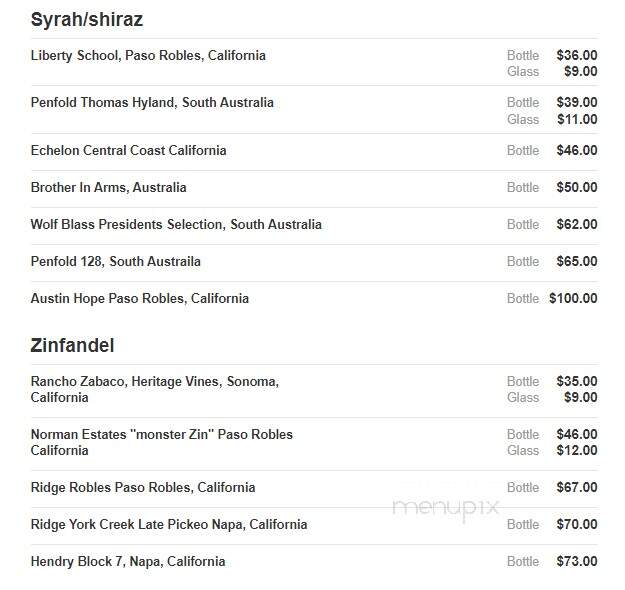This screenshot has height=590, width=625.
Task: Select Penfold Thomas Hyland, South Australia
Action: (152, 102)
